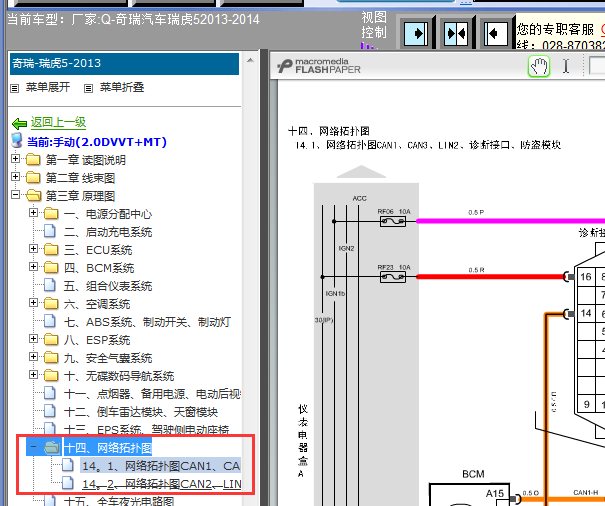Click folder icon of 四、BCM系统
Image resolution: width=605 pixels, height=506 pixels.
[51, 267]
